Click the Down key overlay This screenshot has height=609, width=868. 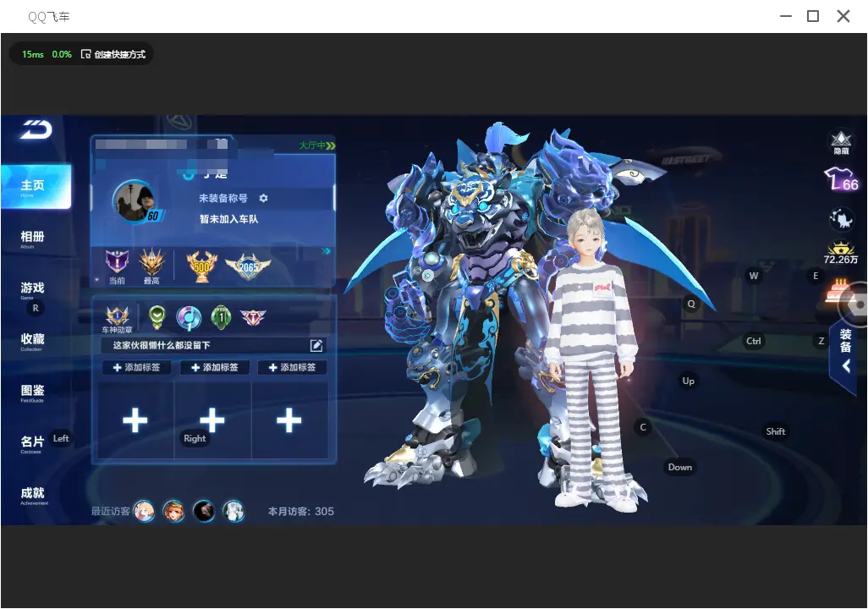tap(680, 467)
